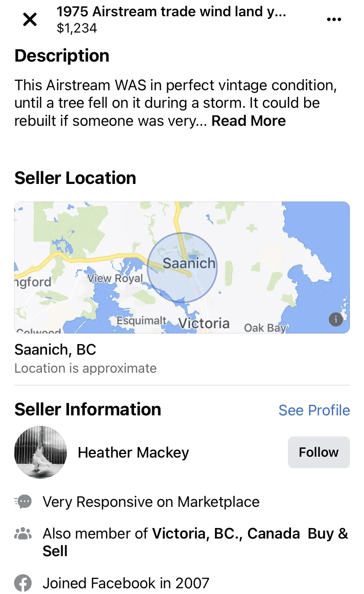Tap the seller name Heather Mackey
The image size is (364, 594).
pyautogui.click(x=133, y=452)
